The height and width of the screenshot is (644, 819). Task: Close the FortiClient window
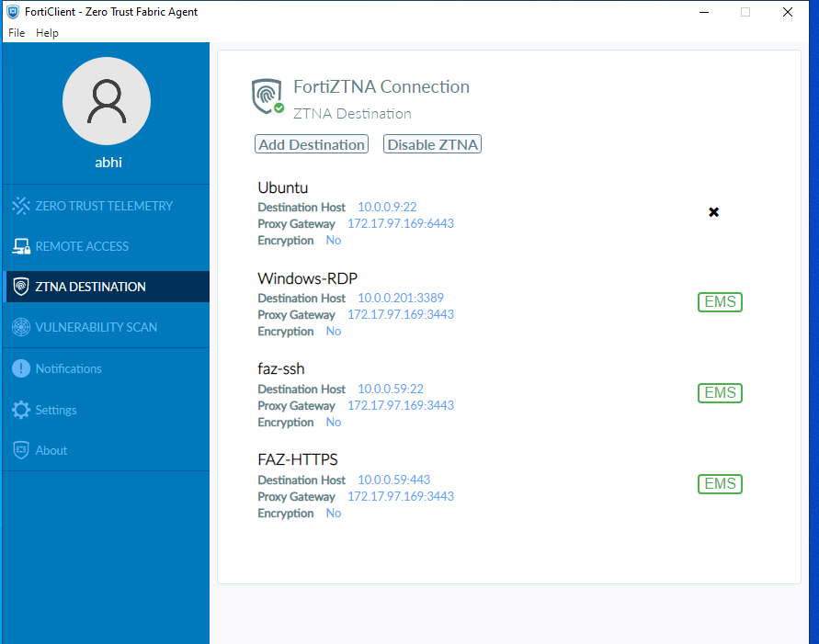tap(788, 12)
